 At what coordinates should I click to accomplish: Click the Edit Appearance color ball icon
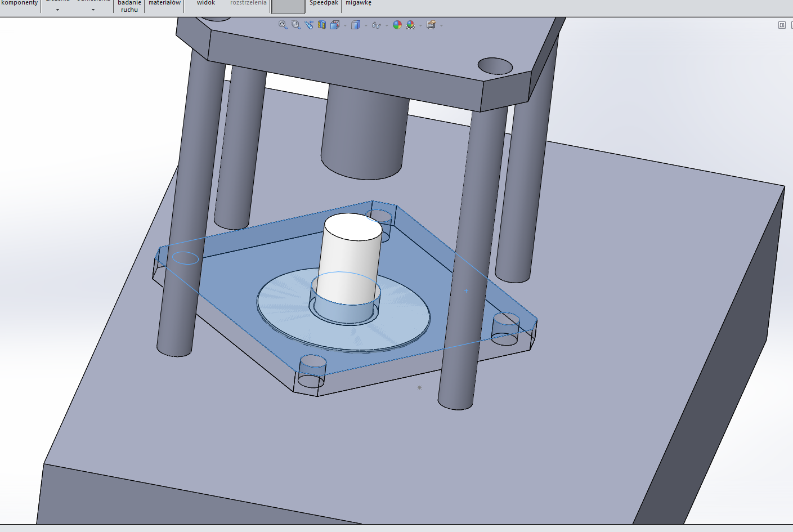pyautogui.click(x=397, y=25)
